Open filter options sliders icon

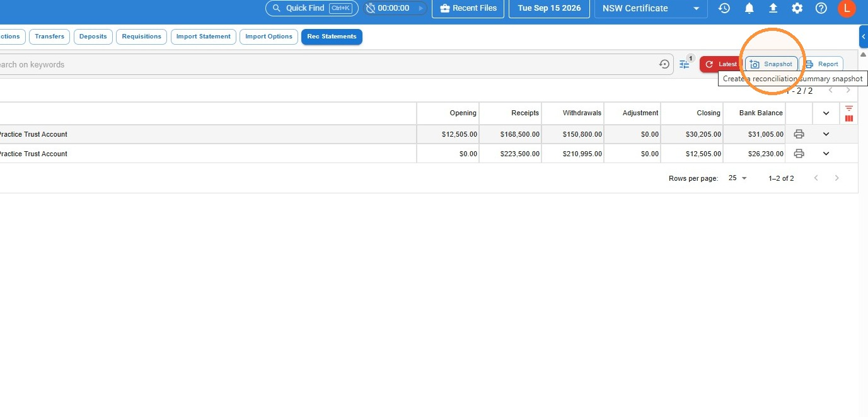pos(685,64)
